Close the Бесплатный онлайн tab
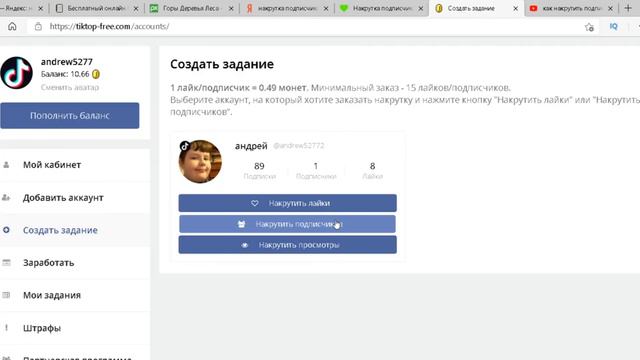This screenshot has width=640, height=360. click(136, 8)
